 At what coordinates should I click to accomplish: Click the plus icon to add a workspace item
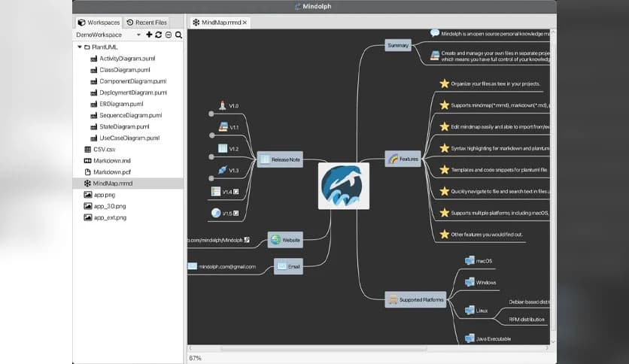click(x=149, y=35)
